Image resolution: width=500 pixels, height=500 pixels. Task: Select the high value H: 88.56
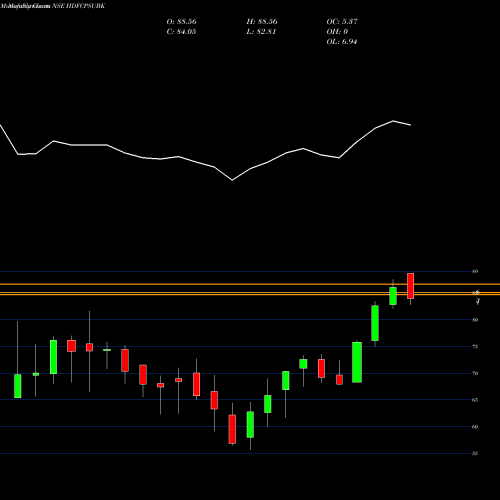262,22
